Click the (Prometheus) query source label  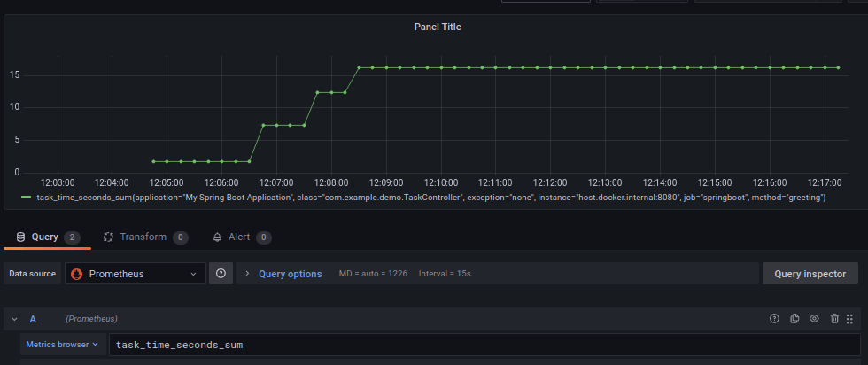coord(91,319)
